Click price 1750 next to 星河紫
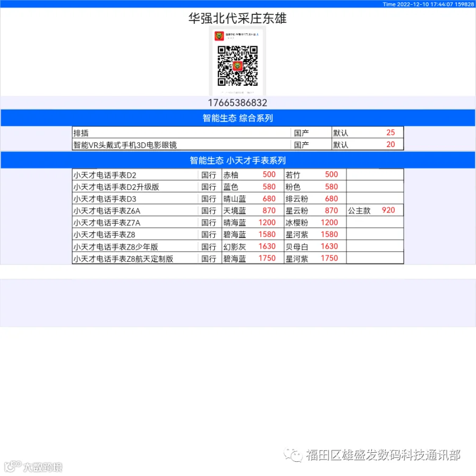This screenshot has height=476, width=476. (329, 258)
